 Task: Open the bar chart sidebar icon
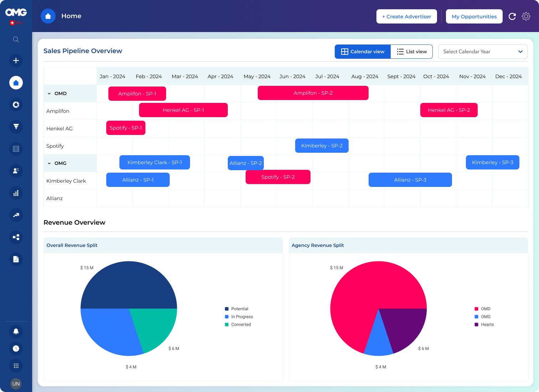(x=16, y=193)
